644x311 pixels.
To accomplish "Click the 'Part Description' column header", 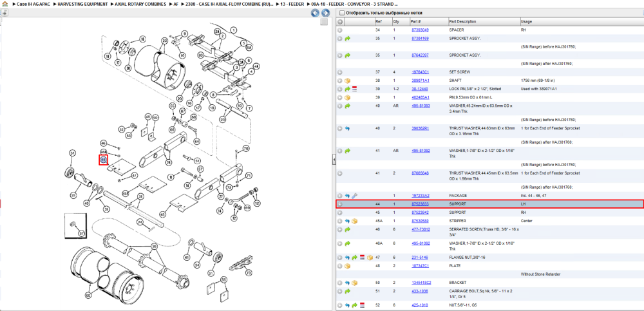I will pyautogui.click(x=484, y=21).
